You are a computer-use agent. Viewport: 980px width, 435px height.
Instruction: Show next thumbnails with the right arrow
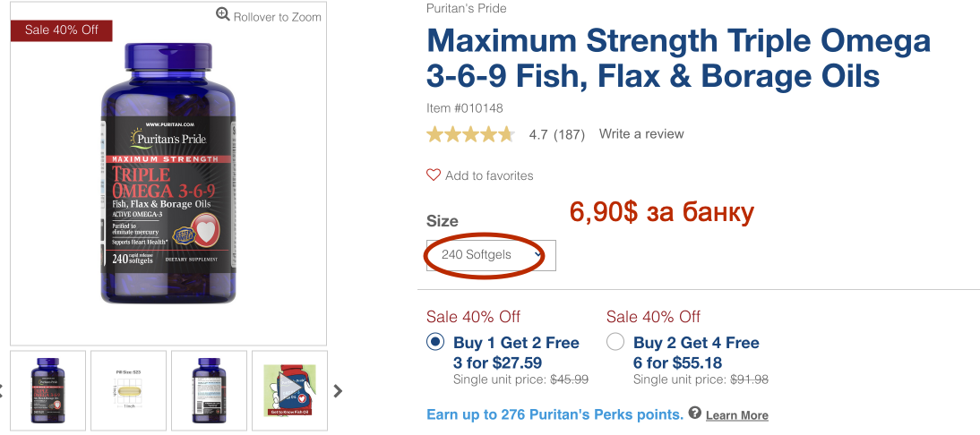pyautogui.click(x=338, y=390)
